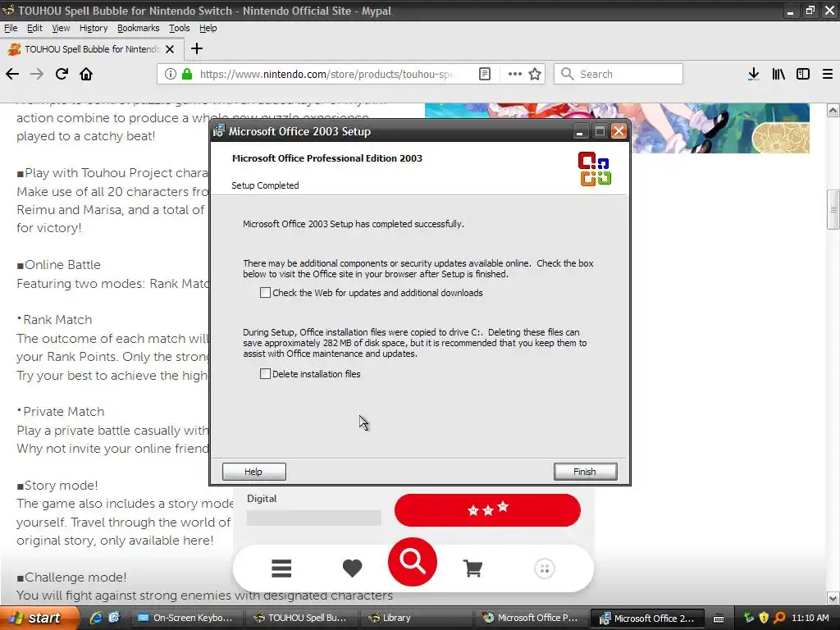
Task: Click the security shield tray icon
Action: click(764, 619)
